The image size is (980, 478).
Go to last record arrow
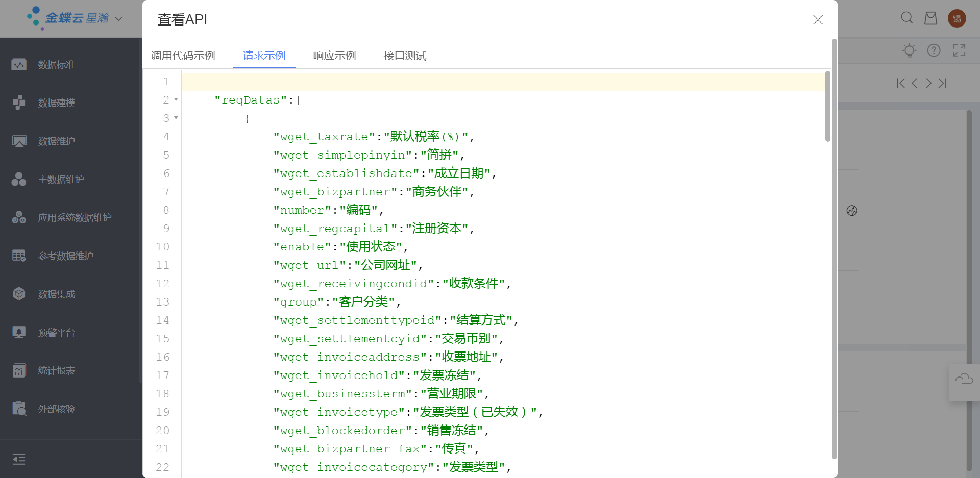[943, 83]
